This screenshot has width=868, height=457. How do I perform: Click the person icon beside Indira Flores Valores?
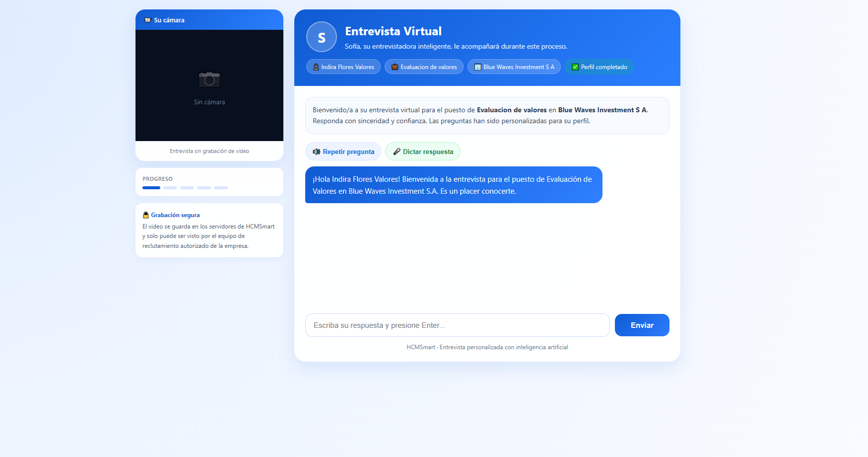point(316,67)
